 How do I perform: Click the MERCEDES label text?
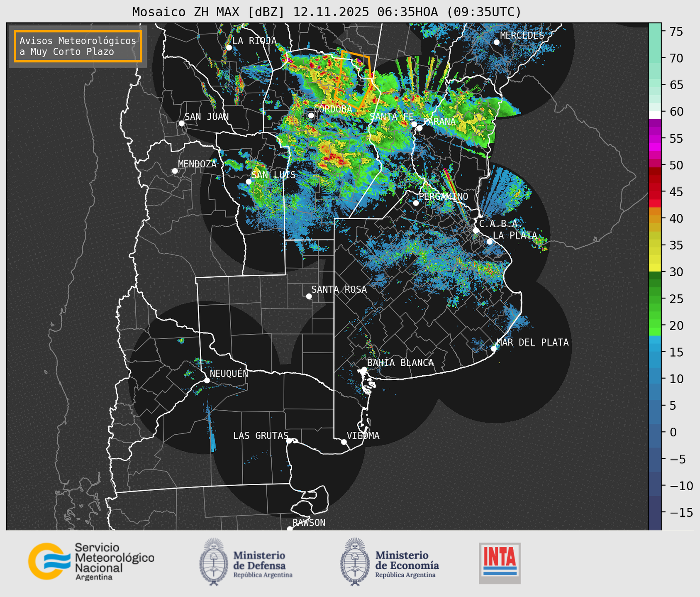[522, 36]
